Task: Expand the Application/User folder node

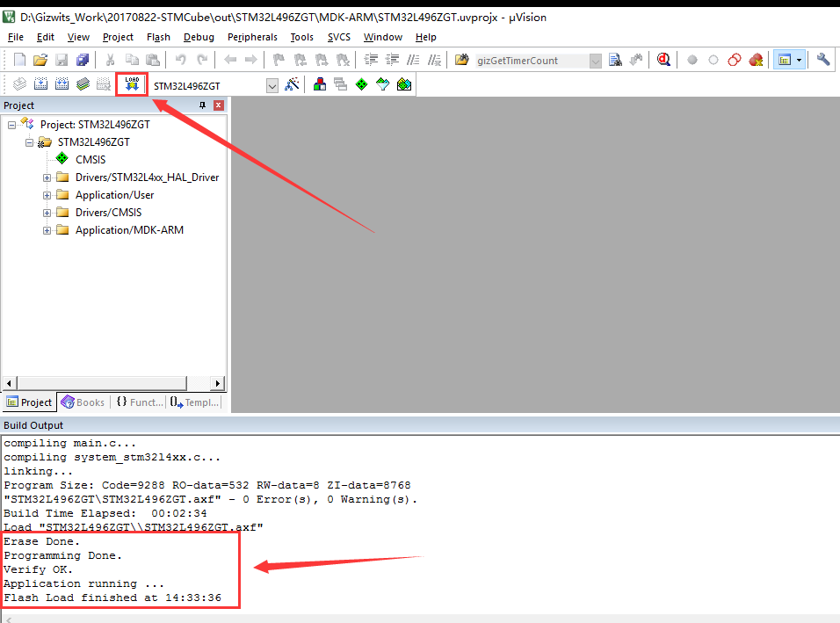Action: point(47,194)
